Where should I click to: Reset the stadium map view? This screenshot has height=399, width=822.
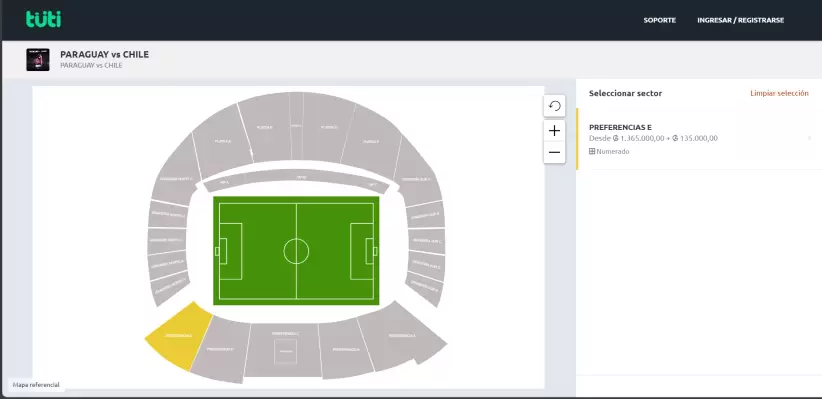click(554, 106)
